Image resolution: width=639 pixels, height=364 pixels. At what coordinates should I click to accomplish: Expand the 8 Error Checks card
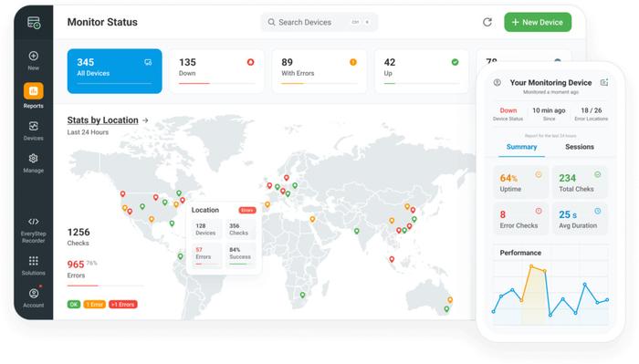(520, 219)
